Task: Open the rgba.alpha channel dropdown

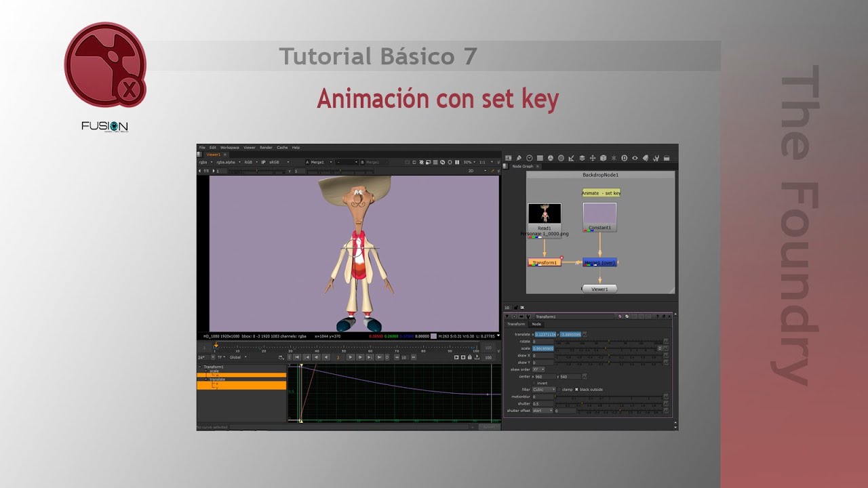Action: 229,162
